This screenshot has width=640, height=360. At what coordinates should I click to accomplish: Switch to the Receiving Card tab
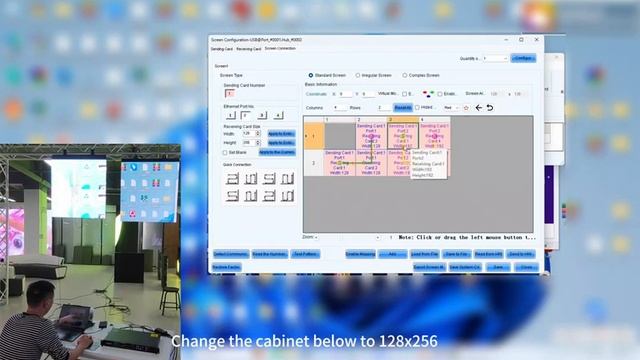coord(249,49)
